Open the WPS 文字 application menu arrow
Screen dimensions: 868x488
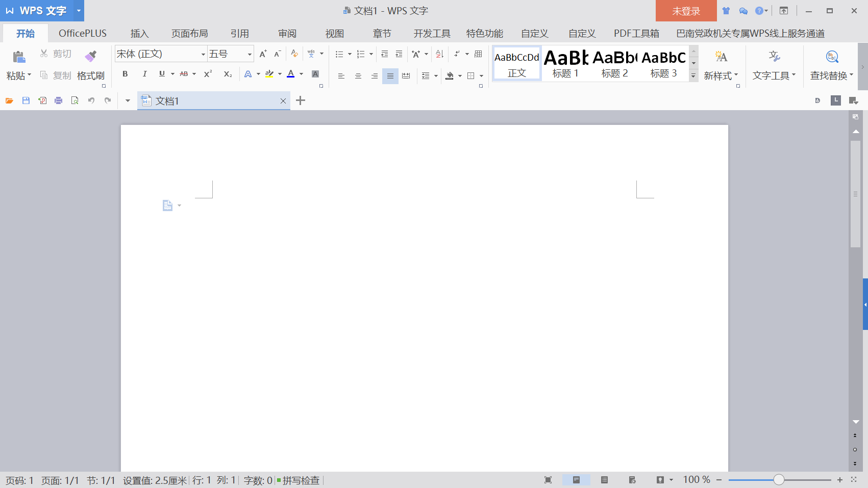coord(79,11)
